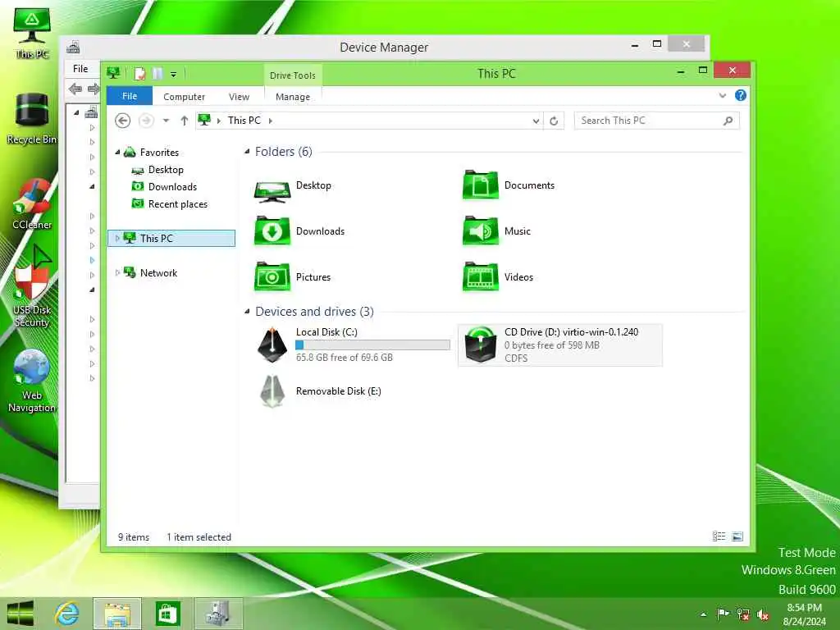Screen dimensions: 840x630
Task: Click the clock showing 8:54 PM
Action: (x=804, y=608)
